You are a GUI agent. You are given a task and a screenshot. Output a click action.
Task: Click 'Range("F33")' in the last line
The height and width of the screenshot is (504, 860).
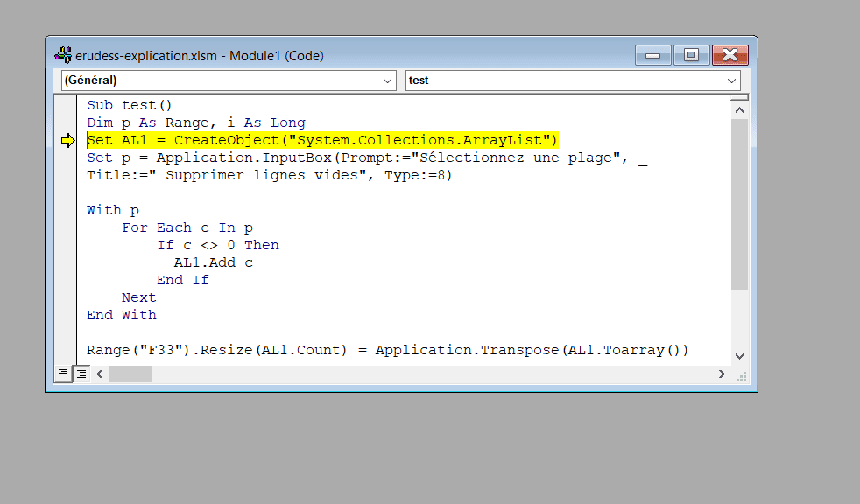click(138, 351)
